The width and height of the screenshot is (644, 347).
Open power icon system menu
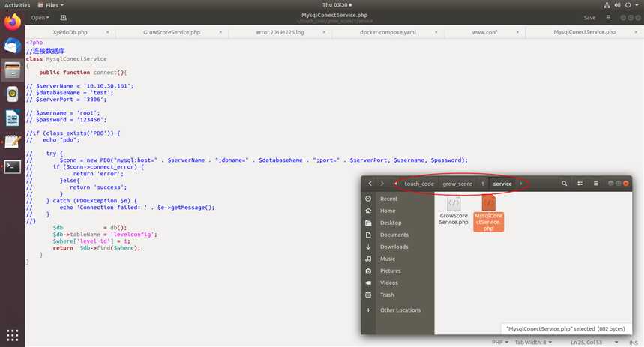[x=628, y=5]
